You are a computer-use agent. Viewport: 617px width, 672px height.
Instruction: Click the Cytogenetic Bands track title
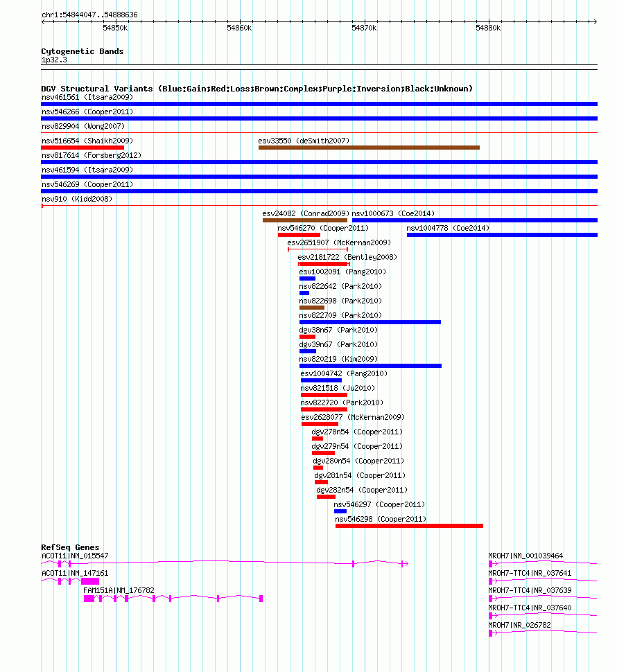[82, 51]
